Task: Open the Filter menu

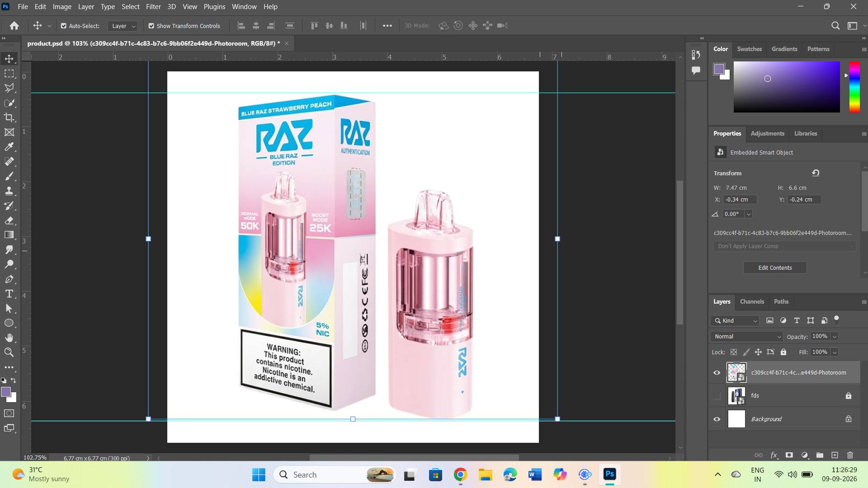Action: click(x=153, y=7)
